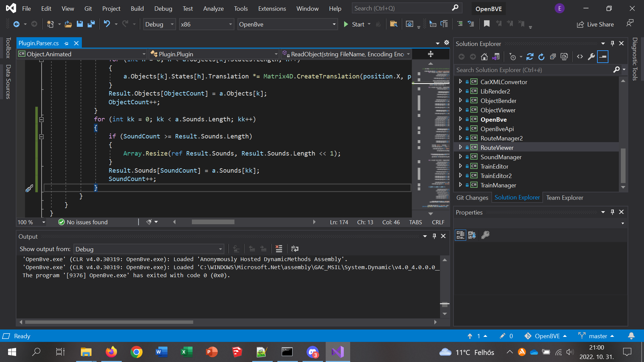
Task: Click the Save All toolbar icon
Action: (x=91, y=24)
